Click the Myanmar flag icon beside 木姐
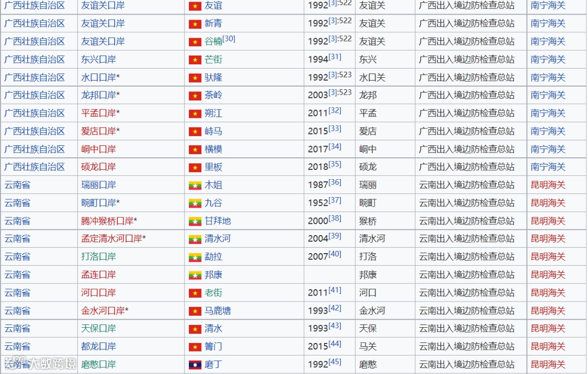The image size is (588, 374). pyautogui.click(x=194, y=185)
